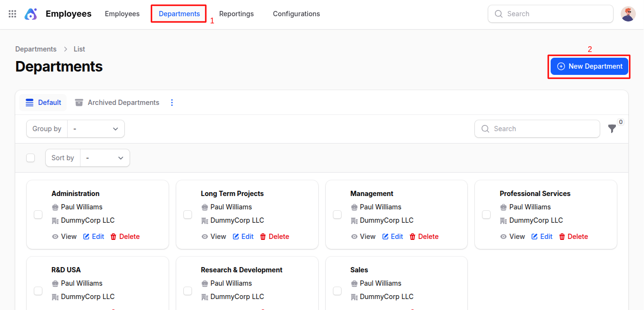Click the global search field in header

tap(550, 14)
